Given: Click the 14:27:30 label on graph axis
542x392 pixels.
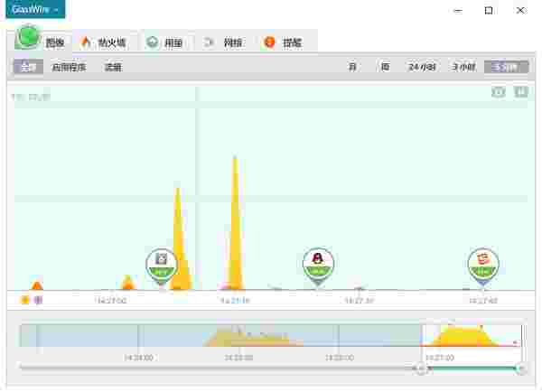Looking at the screenshot, I should point(360,301).
